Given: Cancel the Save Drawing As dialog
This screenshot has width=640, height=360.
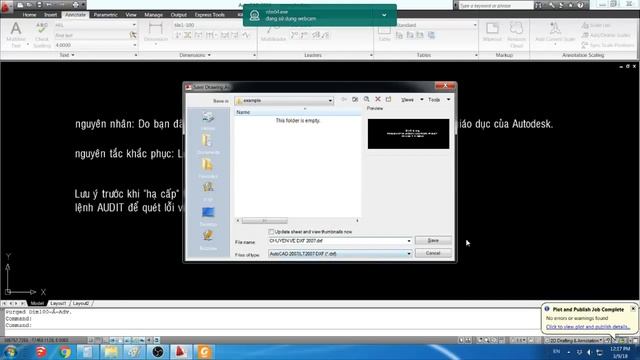Looking at the screenshot, I should [433, 253].
